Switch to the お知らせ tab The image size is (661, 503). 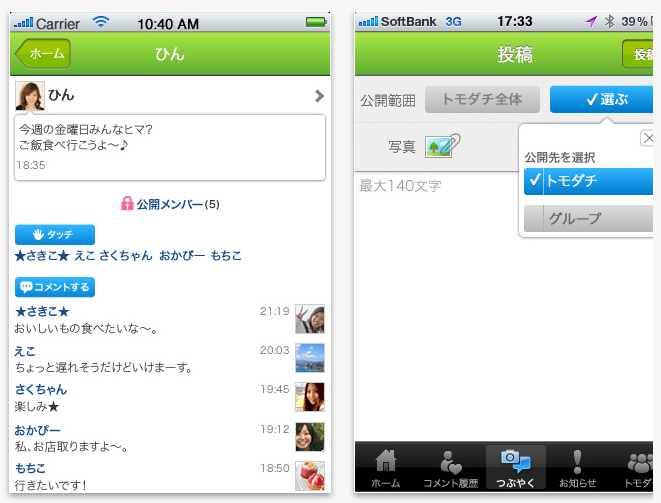(x=578, y=468)
